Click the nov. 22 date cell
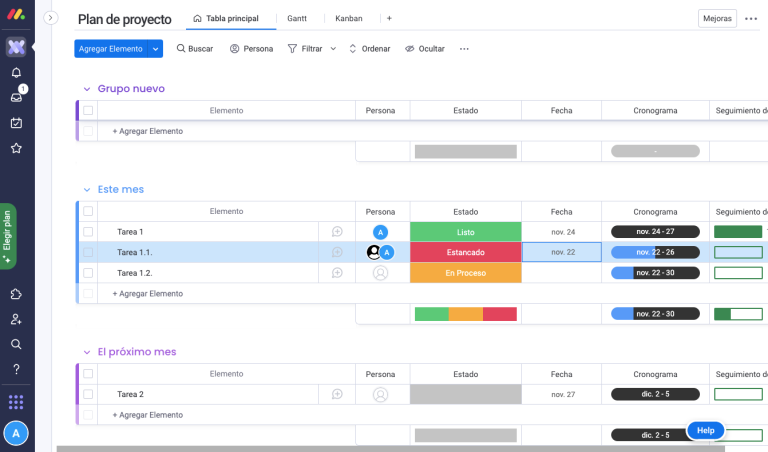This screenshot has width=768, height=452. [x=562, y=252]
